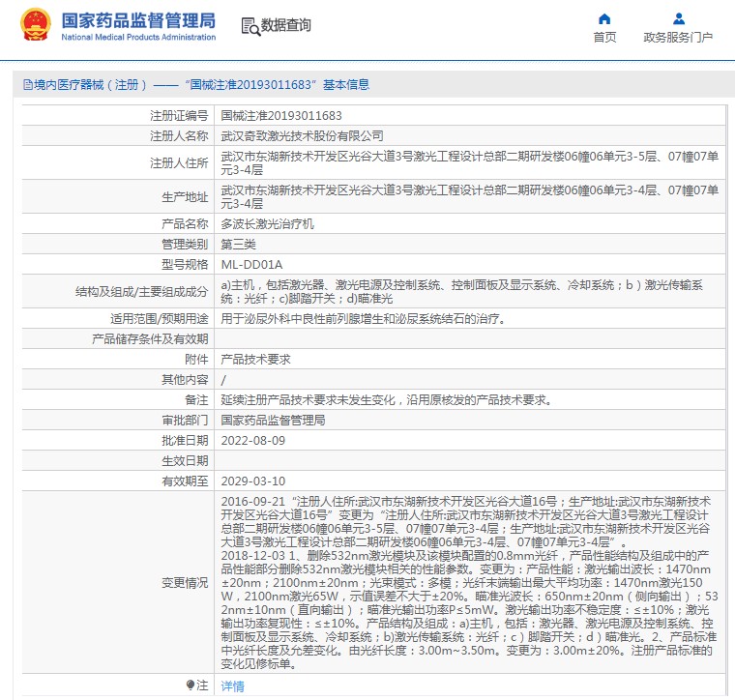Click the 型号规格 row label
This screenshot has width=735, height=700.
click(x=184, y=265)
